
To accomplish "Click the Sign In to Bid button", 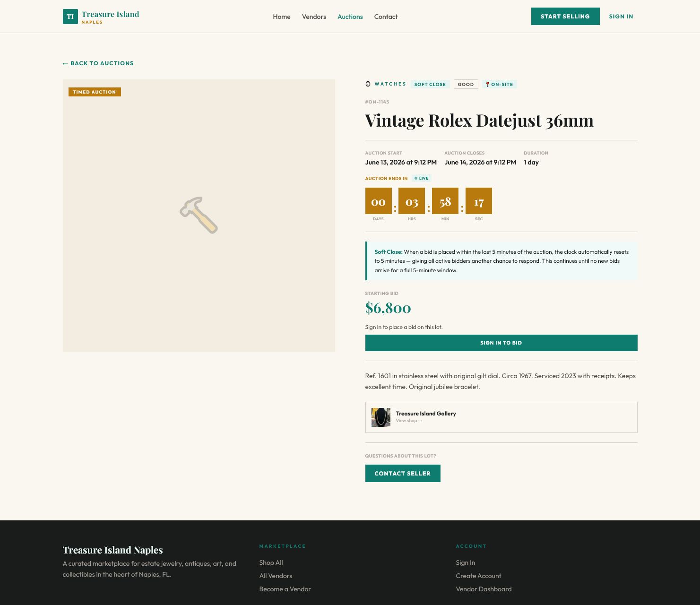I will 501,343.
